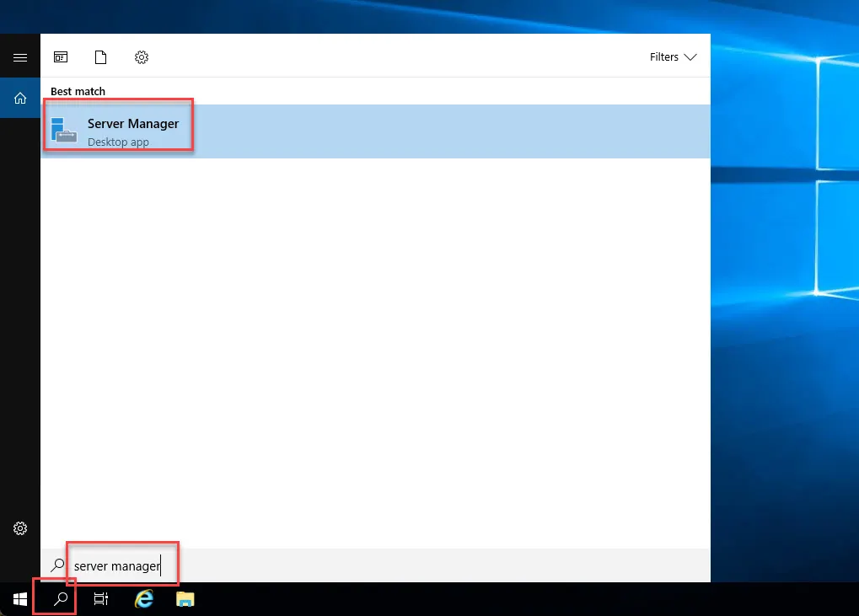Click the magnifier icon inside search box
Image resolution: width=859 pixels, height=616 pixels.
[x=57, y=565]
